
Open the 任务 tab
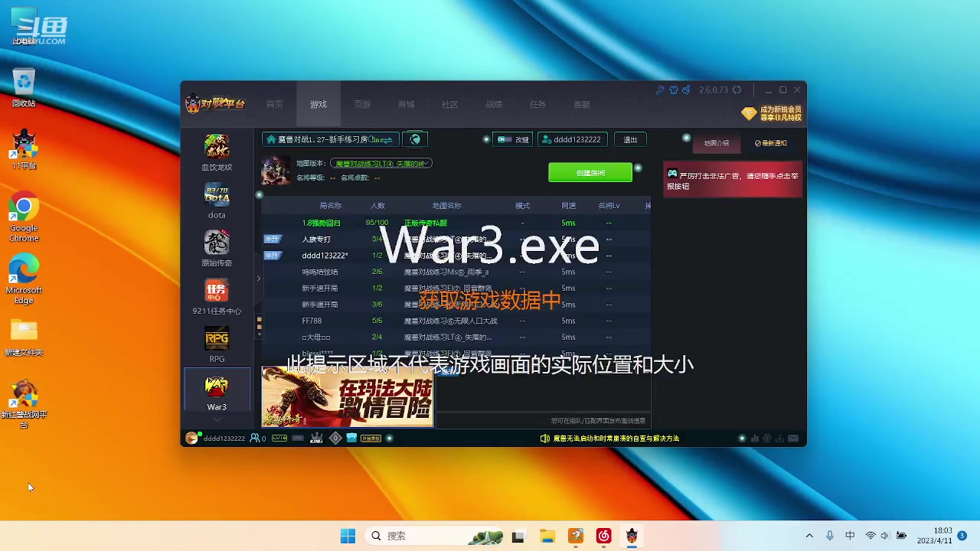click(x=537, y=105)
